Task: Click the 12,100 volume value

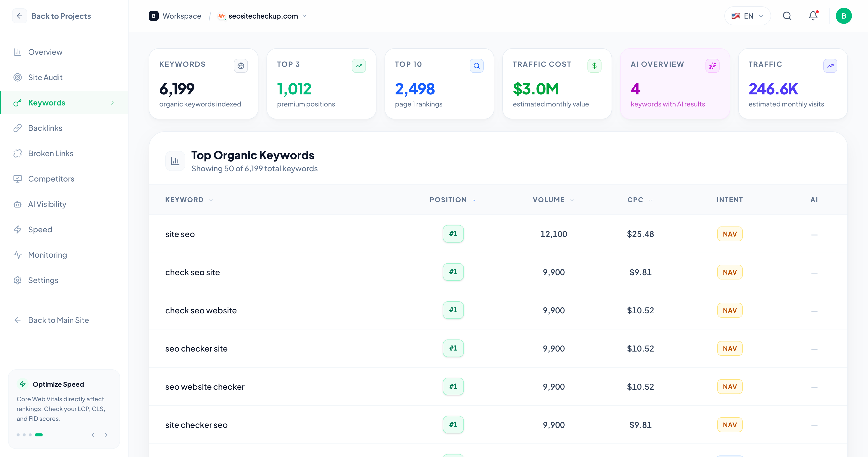Action: pos(554,234)
